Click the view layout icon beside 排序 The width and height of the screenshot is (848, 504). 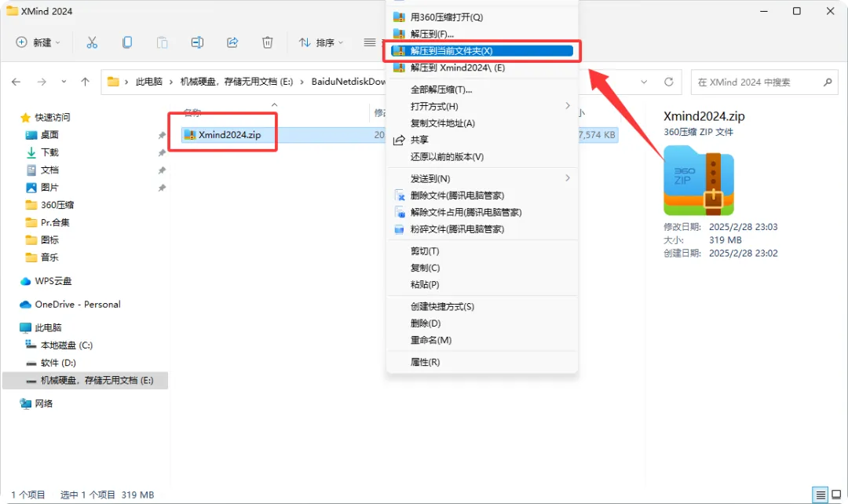click(370, 42)
